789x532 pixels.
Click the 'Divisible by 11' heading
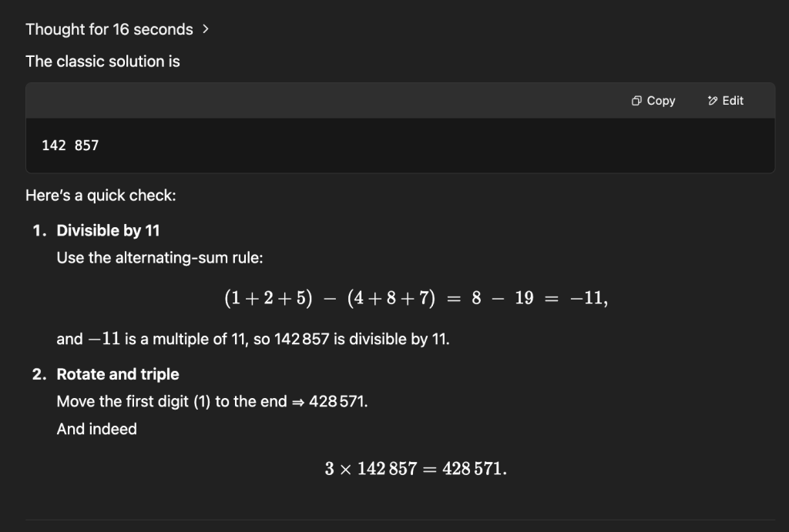108,230
